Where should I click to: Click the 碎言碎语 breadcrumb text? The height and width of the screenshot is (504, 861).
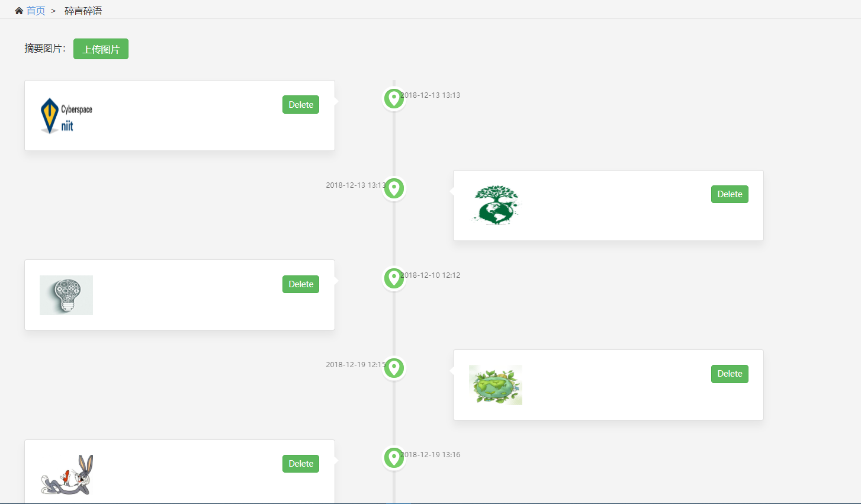coord(83,11)
